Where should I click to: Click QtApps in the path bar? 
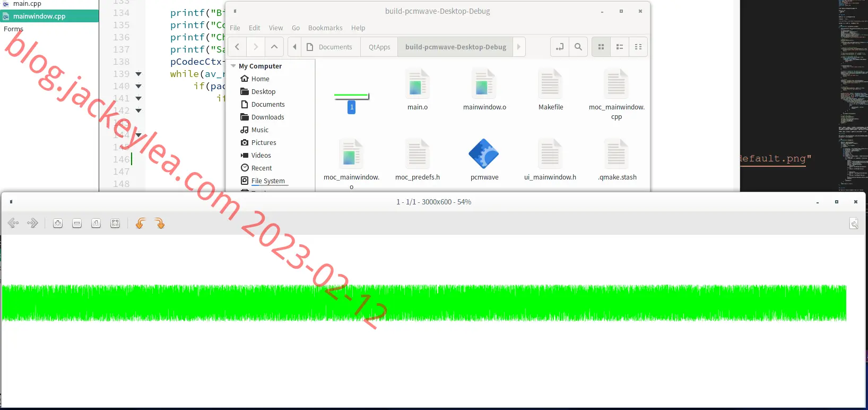coord(379,47)
